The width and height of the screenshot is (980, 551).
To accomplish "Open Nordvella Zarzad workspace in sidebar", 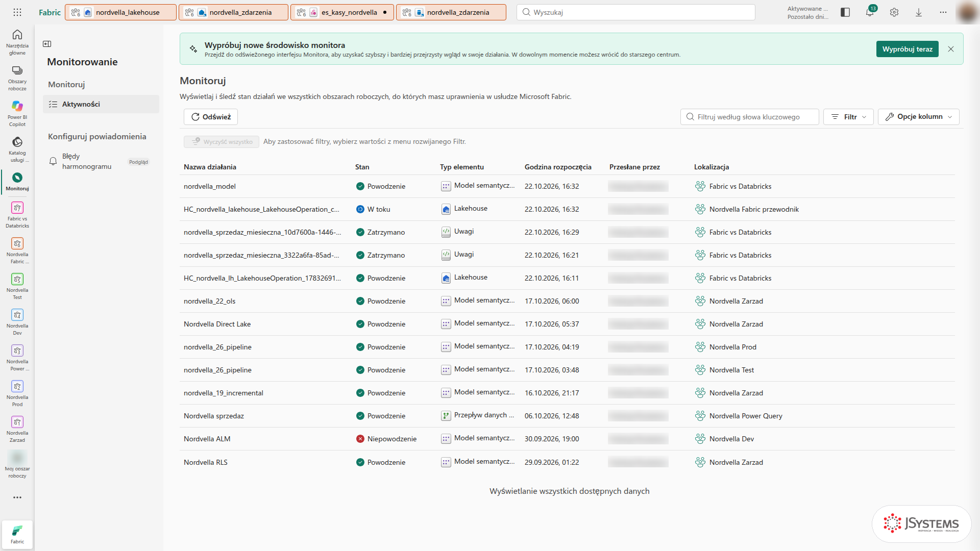I will pos(17,429).
